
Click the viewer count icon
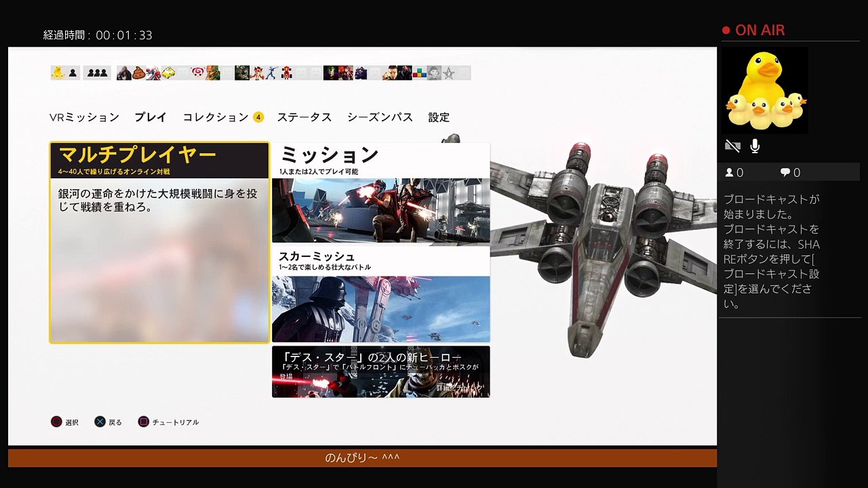[730, 173]
